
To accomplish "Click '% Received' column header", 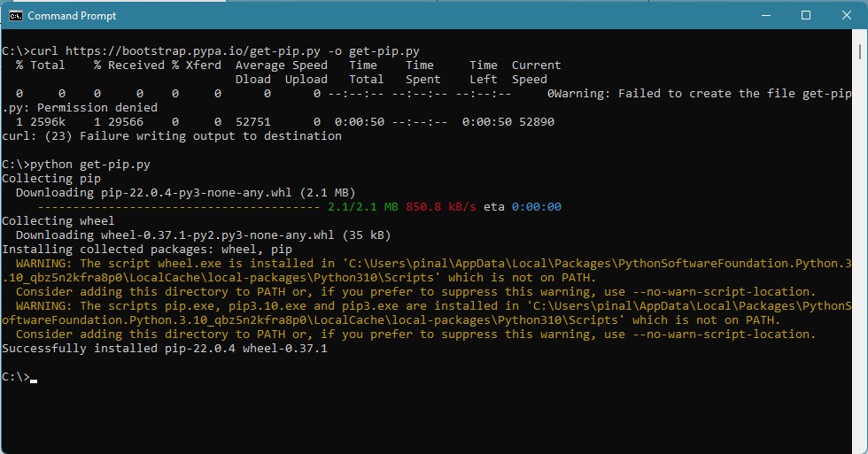I will (x=129, y=65).
